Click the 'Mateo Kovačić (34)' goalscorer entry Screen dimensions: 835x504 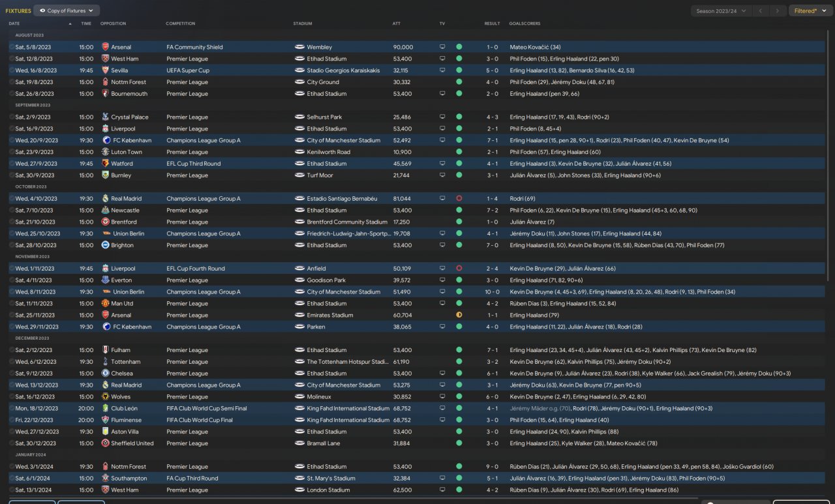tap(536, 47)
